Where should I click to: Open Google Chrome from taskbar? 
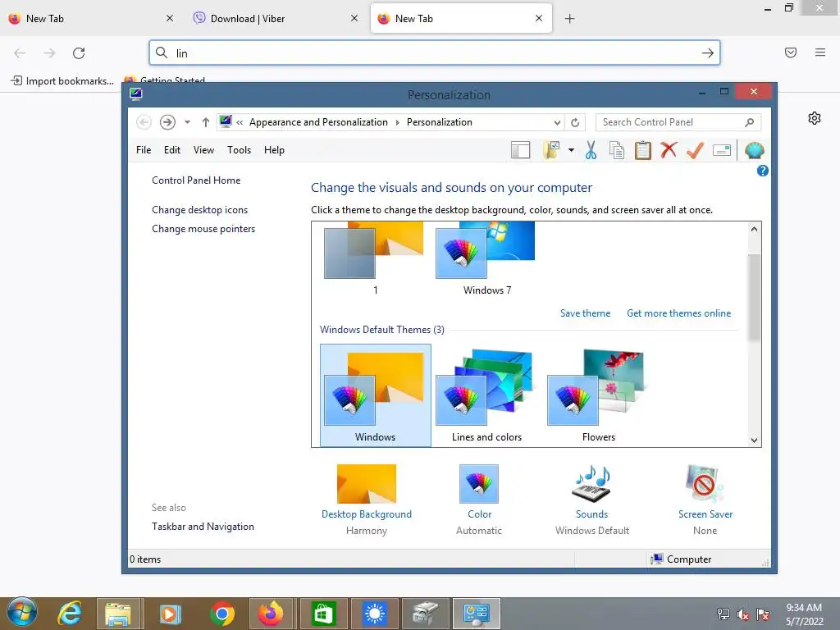tap(221, 614)
